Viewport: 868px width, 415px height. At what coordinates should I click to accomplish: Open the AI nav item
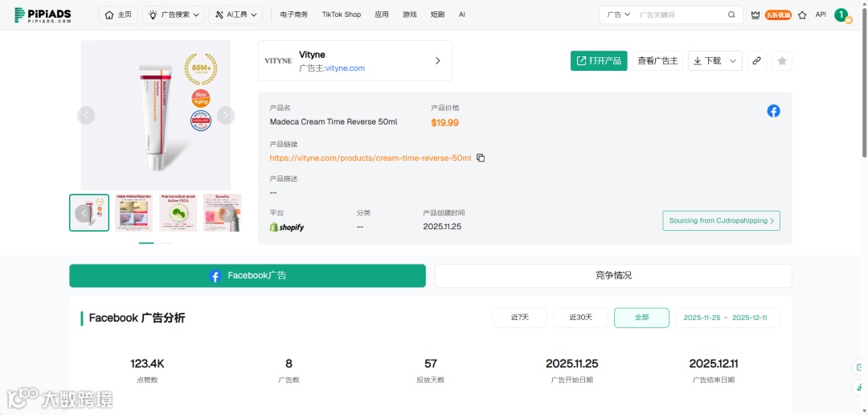tap(461, 15)
